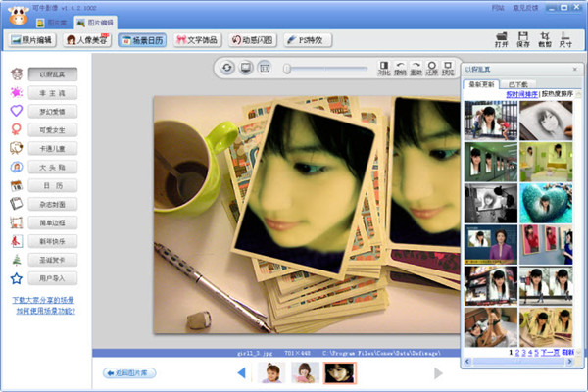Open the 人像美容 toolbar section

click(87, 40)
